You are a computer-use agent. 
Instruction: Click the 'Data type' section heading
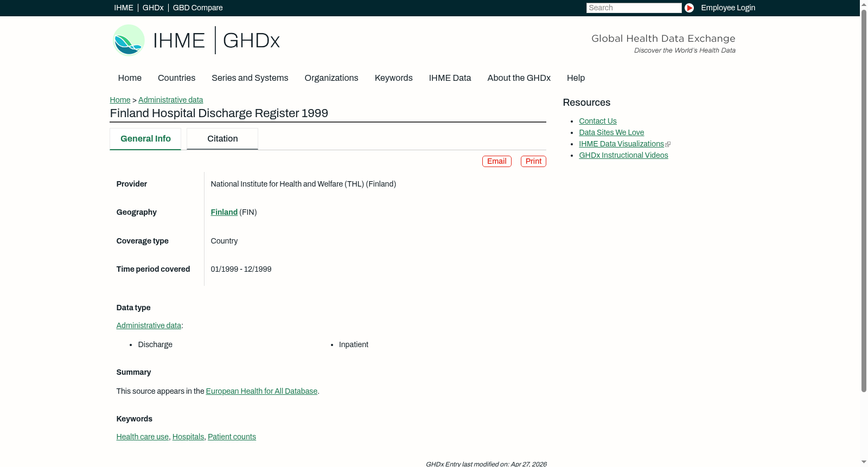tap(133, 308)
